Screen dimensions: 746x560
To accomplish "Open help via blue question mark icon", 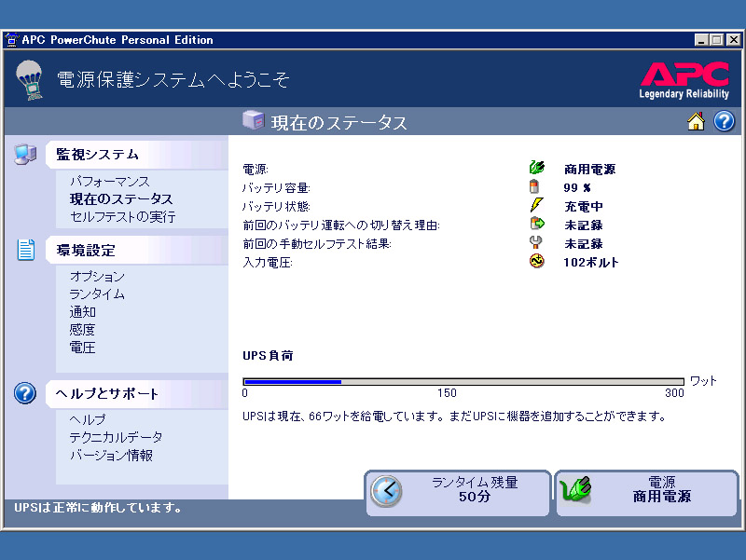I will point(724,121).
